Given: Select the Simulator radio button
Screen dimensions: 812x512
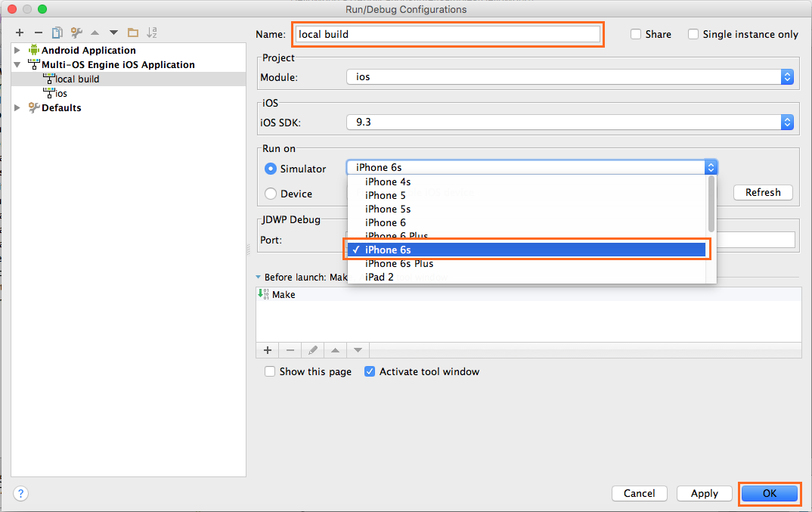Looking at the screenshot, I should click(x=271, y=169).
